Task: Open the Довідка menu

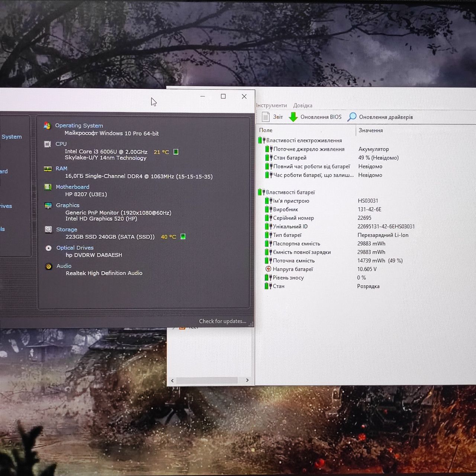Action: (x=303, y=106)
